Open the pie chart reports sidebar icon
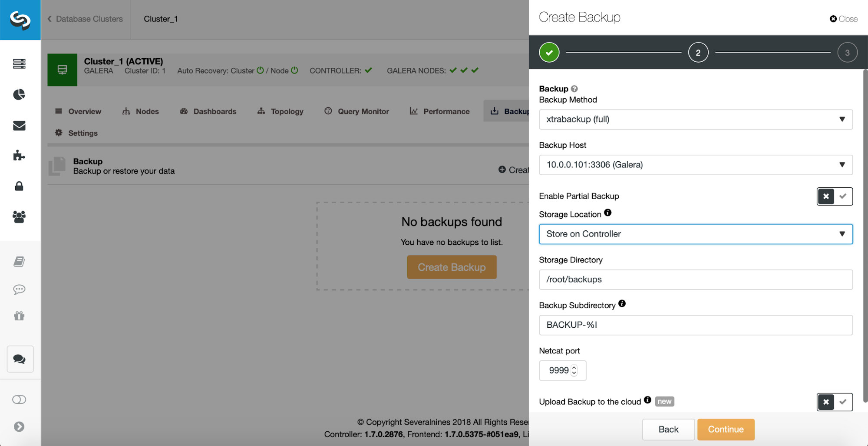 click(x=19, y=94)
